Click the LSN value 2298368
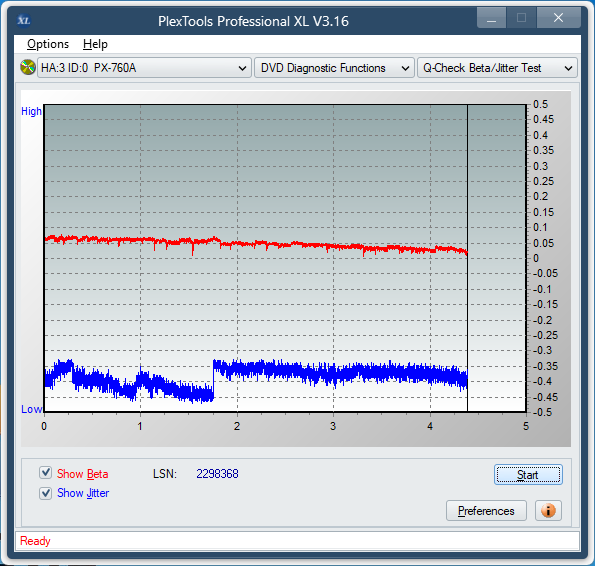The width and height of the screenshot is (595, 566). coord(217,474)
